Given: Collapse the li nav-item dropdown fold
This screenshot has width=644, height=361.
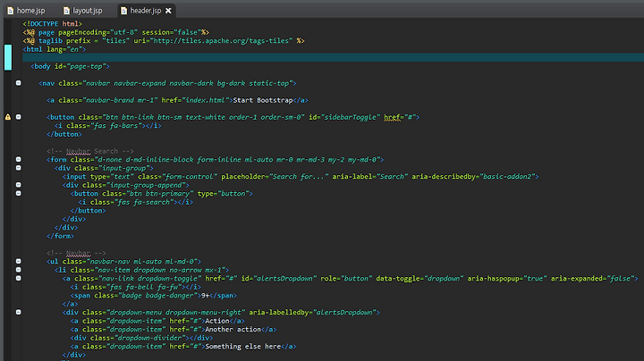Looking at the screenshot, I should (19, 270).
